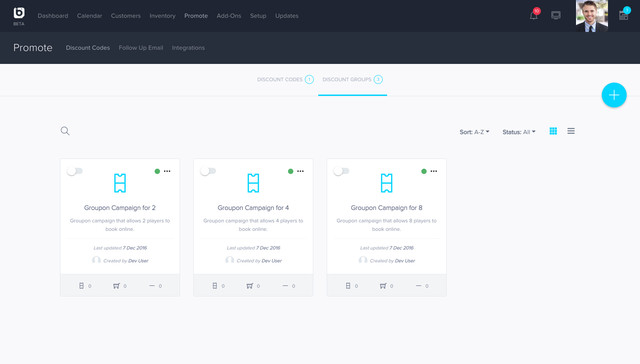Expand the Sort: A-Z dropdown

pos(474,132)
